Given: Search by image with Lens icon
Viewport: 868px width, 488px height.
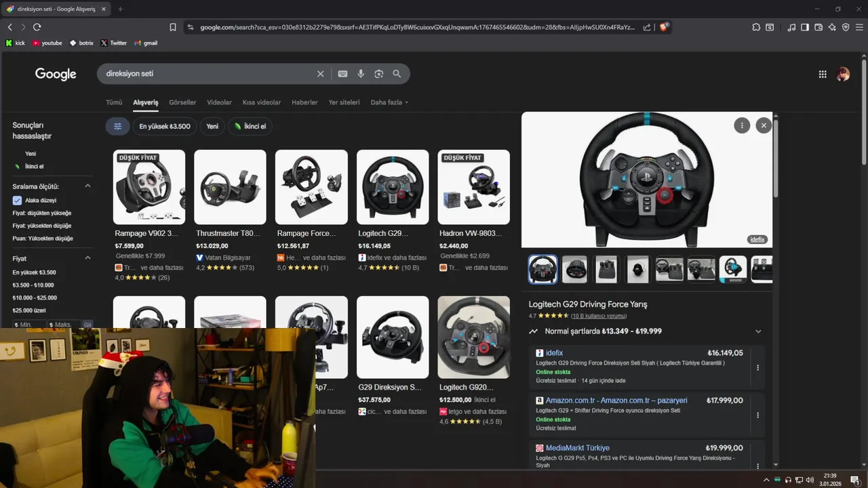Looking at the screenshot, I should (379, 74).
